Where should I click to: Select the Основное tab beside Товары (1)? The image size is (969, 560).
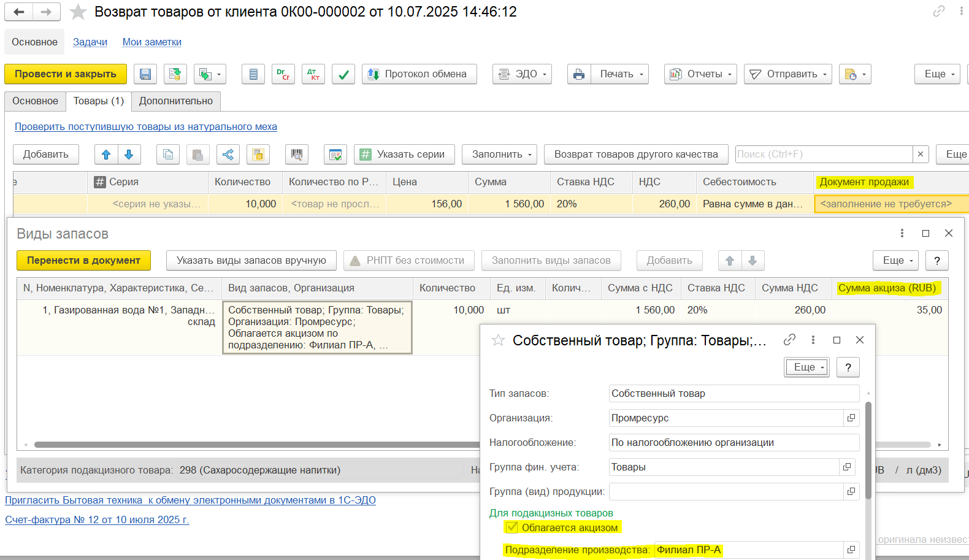pyautogui.click(x=35, y=101)
